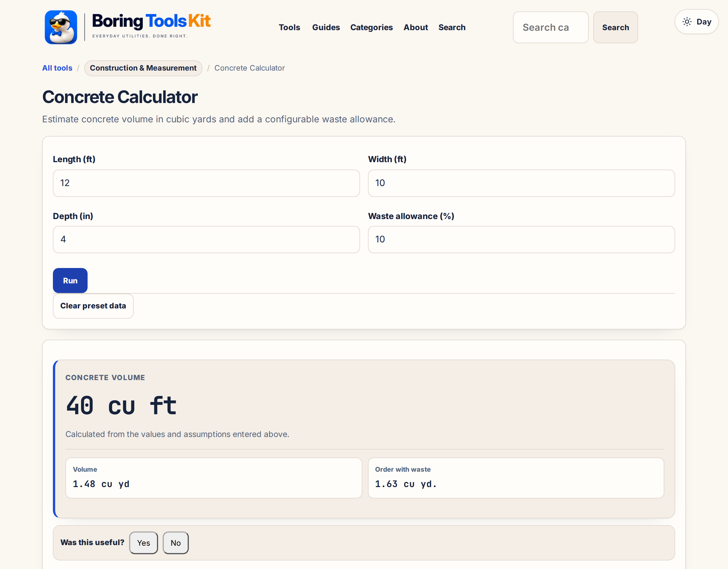Open the Tools nav menu
This screenshot has width=728, height=569.
pyautogui.click(x=289, y=27)
